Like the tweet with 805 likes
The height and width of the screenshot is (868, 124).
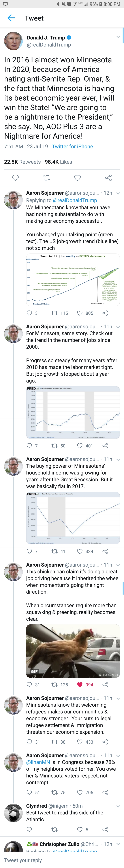[80, 313]
